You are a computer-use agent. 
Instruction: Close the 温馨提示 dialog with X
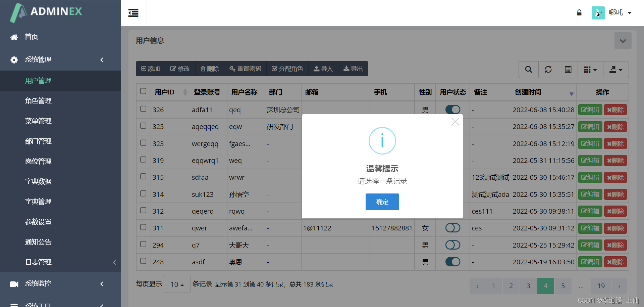click(455, 122)
